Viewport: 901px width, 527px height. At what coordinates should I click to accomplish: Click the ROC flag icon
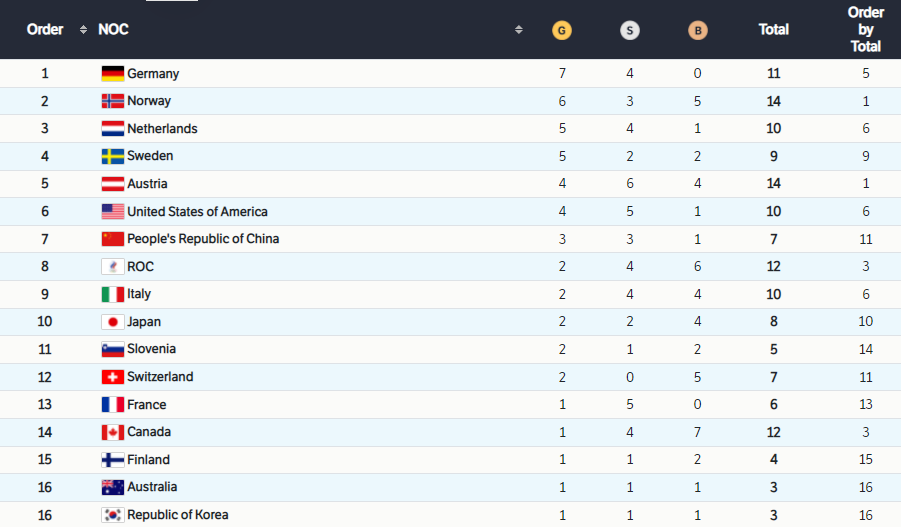(113, 267)
